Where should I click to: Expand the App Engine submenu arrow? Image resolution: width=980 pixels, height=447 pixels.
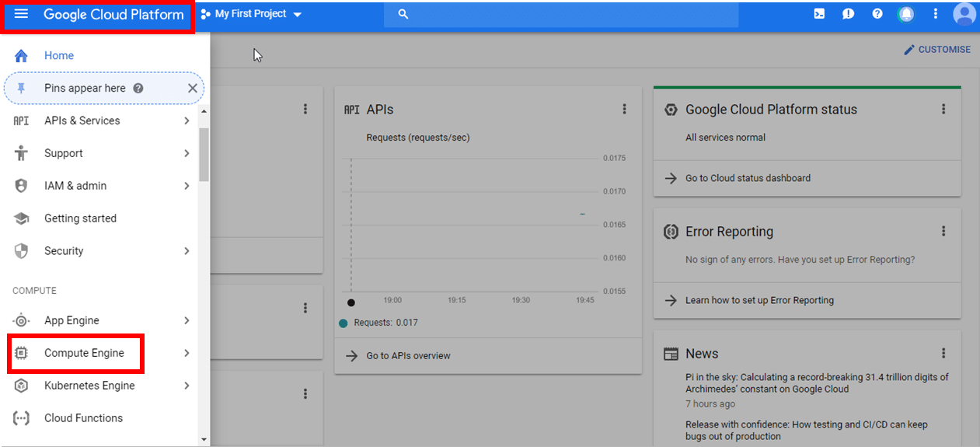[x=187, y=320]
